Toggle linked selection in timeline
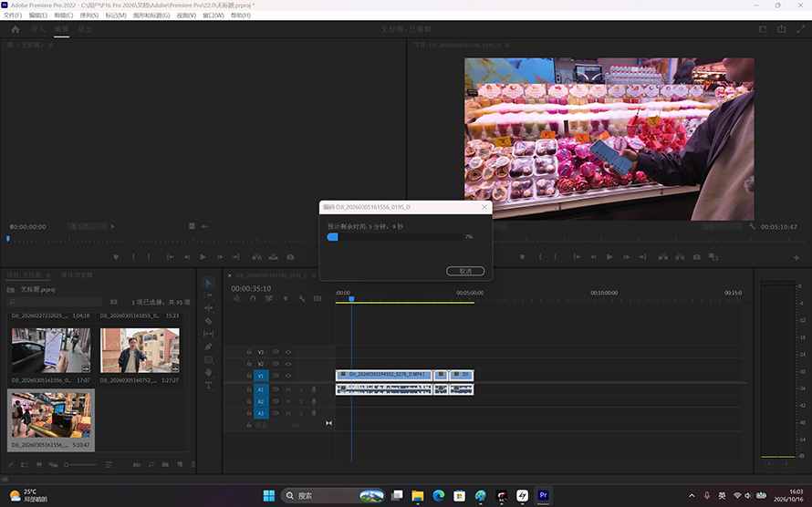 (269, 298)
